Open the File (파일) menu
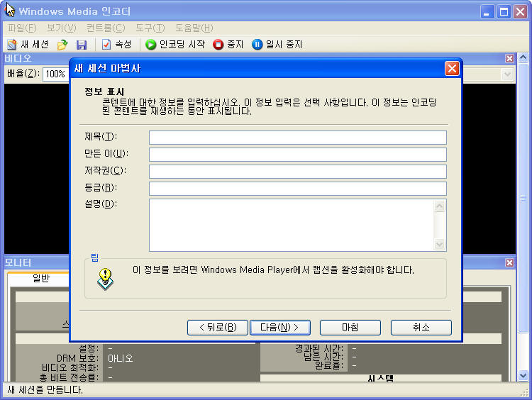This screenshot has width=532, height=400. (x=22, y=28)
